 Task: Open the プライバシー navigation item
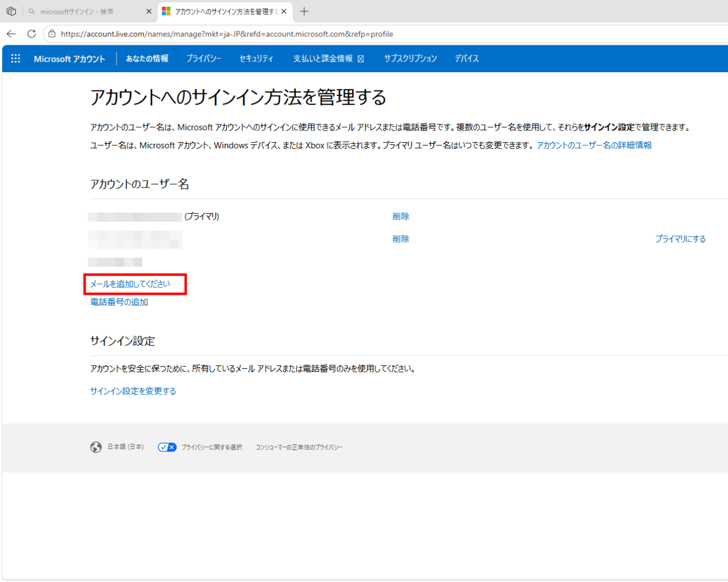point(204,59)
